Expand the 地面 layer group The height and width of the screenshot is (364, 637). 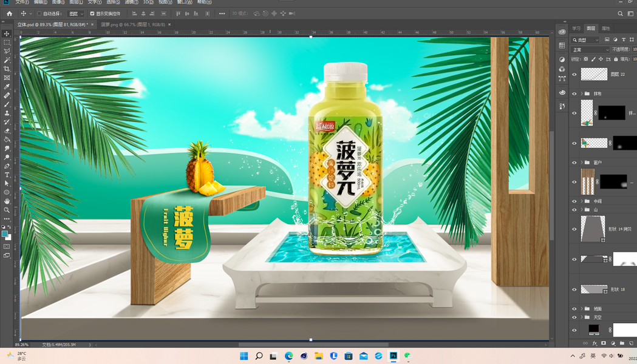tap(582, 309)
